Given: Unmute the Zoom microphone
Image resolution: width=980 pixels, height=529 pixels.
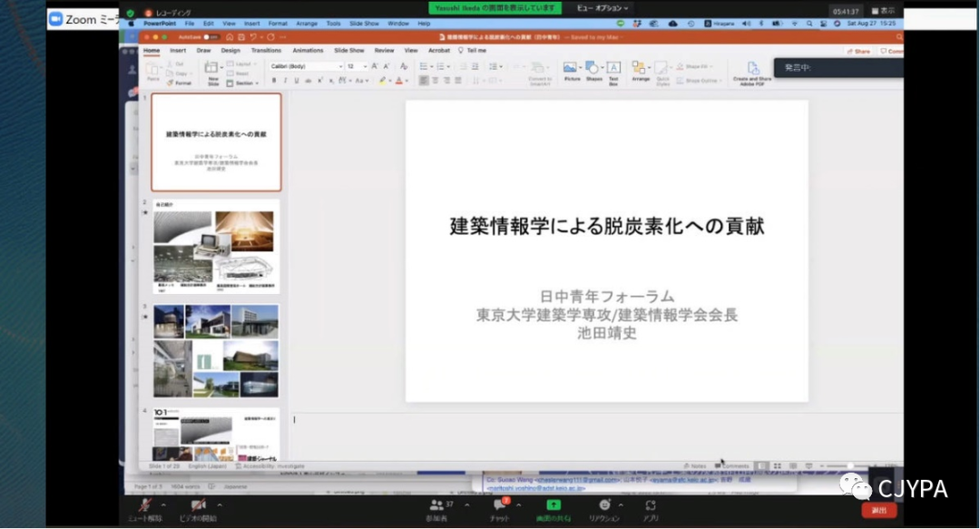Looking at the screenshot, I should [145, 510].
